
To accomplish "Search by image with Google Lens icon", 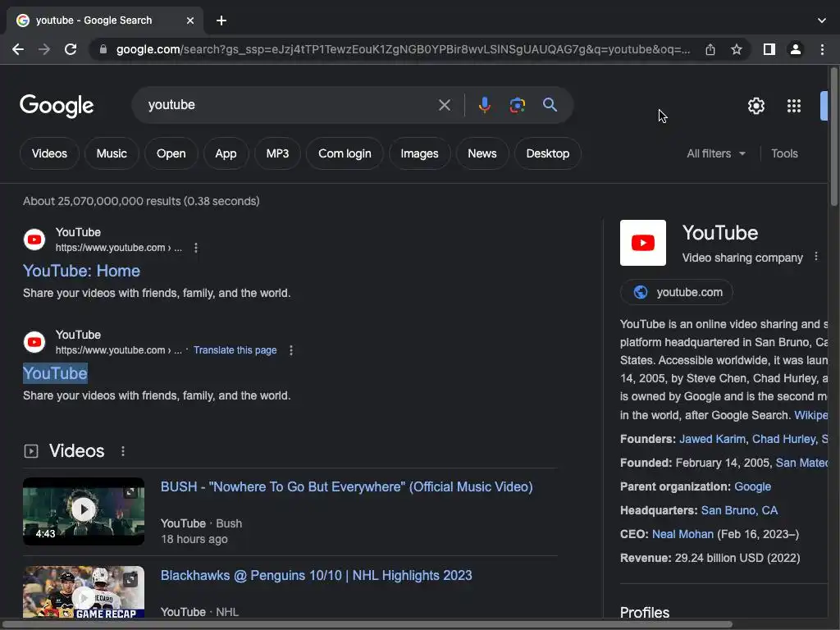I will click(517, 105).
